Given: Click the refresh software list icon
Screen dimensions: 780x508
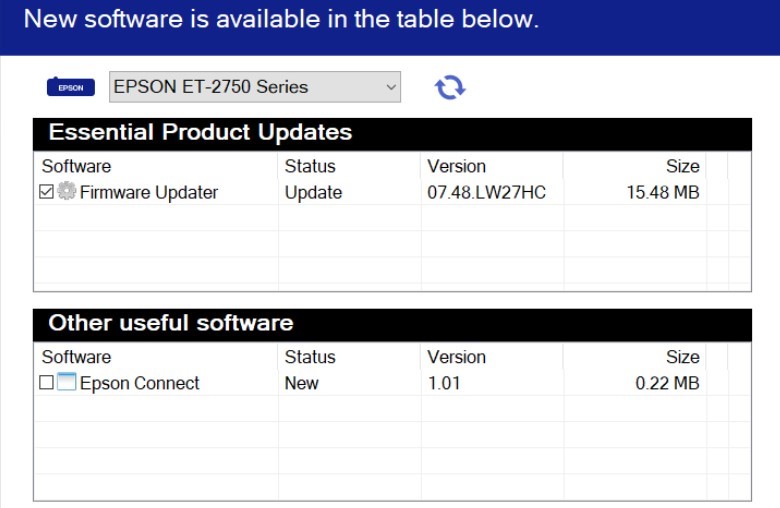Looking at the screenshot, I should click(449, 87).
